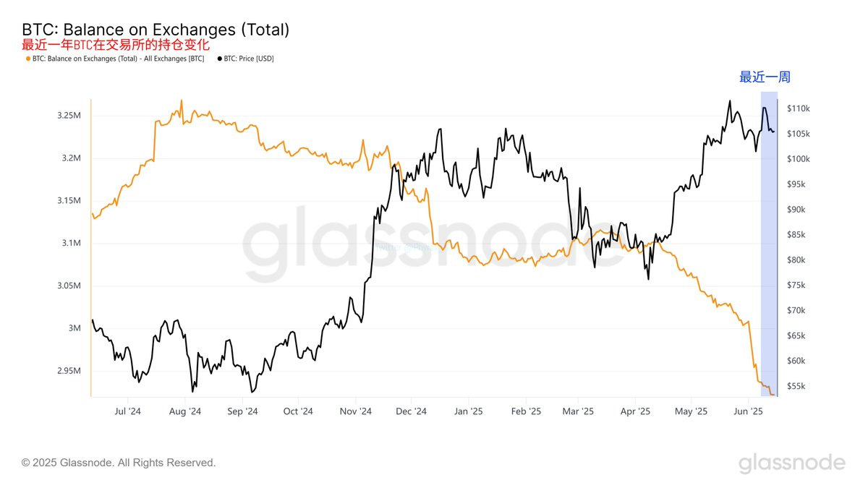Select the Nov '24 x-axis label
Viewport: 868px width, 488px height.
pos(355,411)
